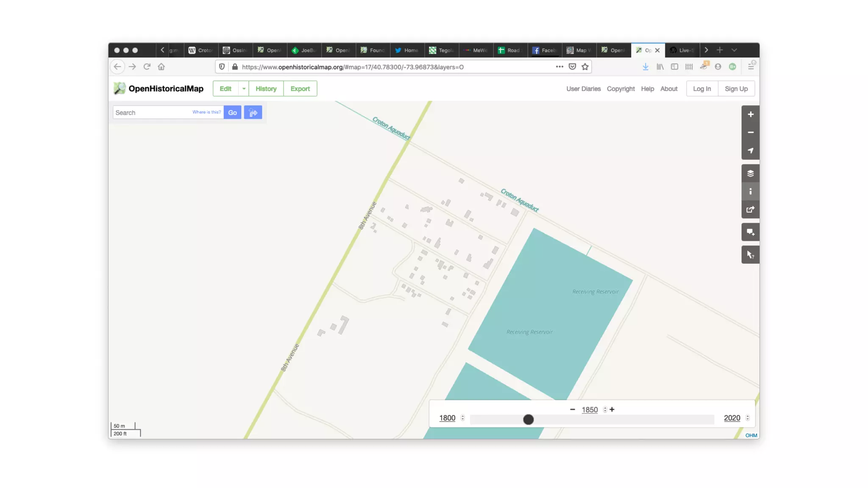Open the Export tab
The width and height of the screenshot is (868, 488).
point(300,89)
